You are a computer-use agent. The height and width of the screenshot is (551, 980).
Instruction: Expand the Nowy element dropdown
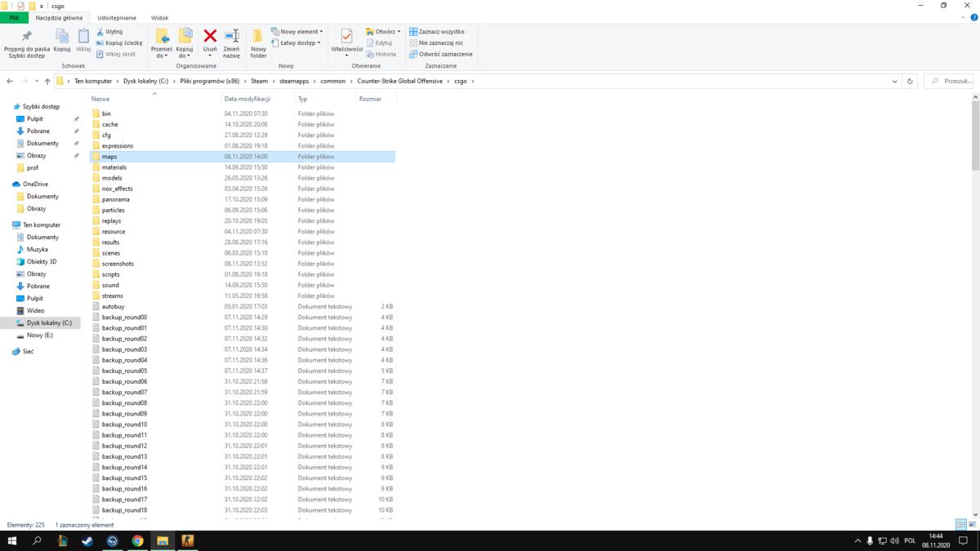click(x=296, y=32)
